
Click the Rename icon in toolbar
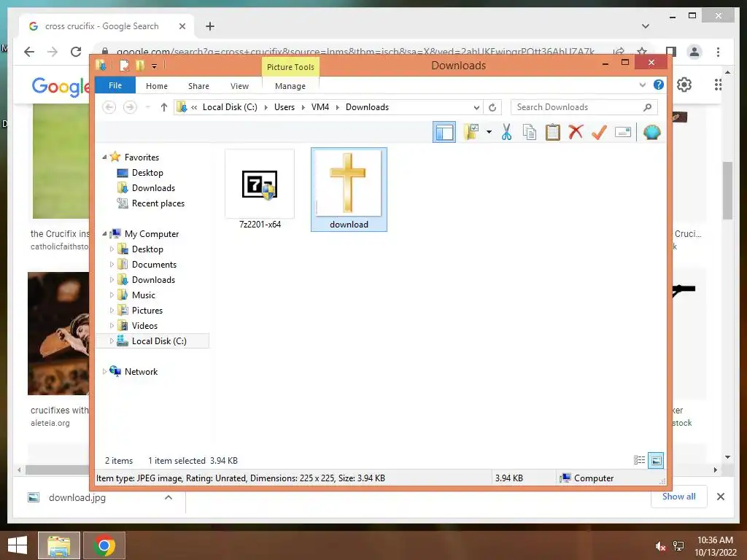pyautogui.click(x=623, y=132)
